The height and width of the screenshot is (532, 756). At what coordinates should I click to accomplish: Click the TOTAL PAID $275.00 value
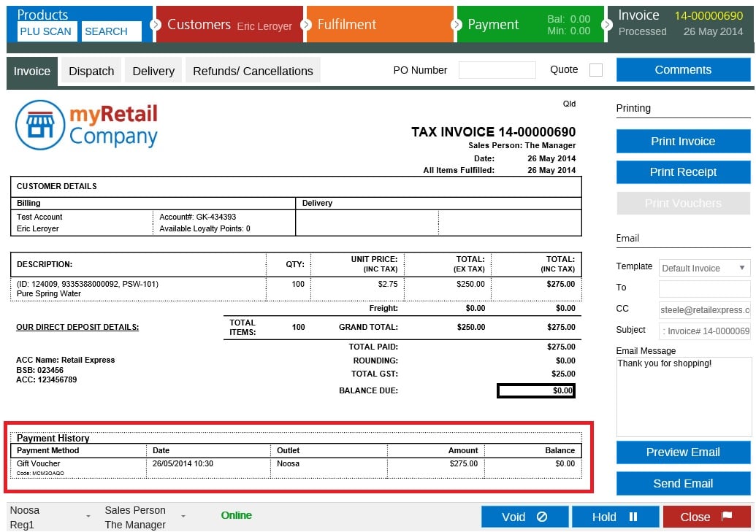[561, 347]
